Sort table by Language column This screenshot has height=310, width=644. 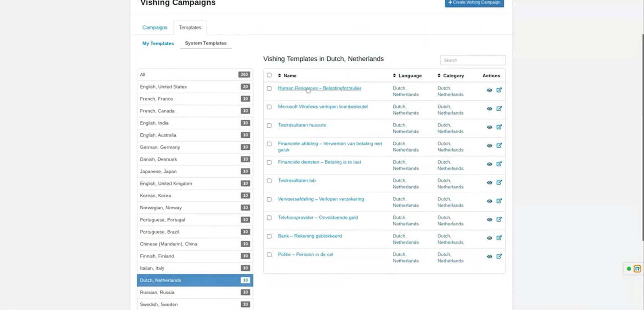[x=407, y=76]
